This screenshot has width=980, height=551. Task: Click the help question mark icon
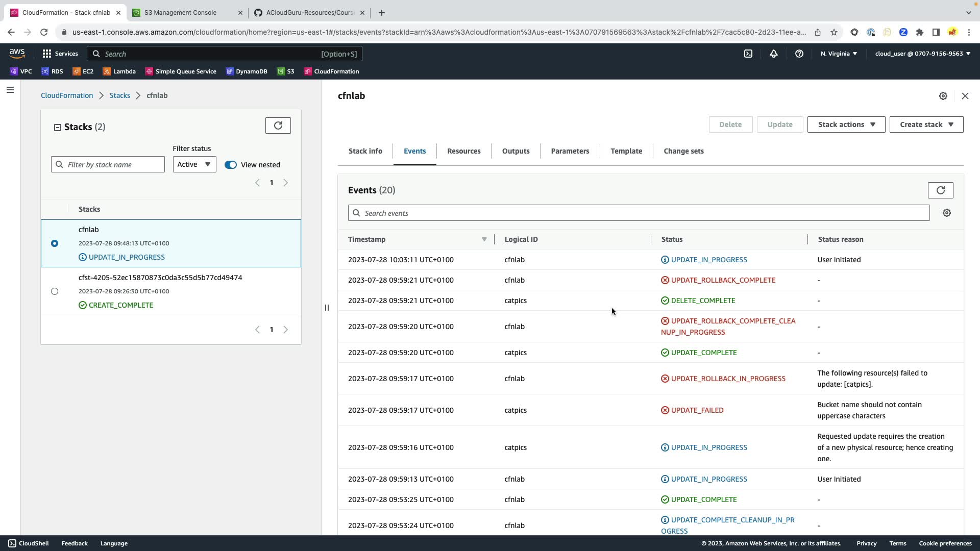click(x=799, y=54)
